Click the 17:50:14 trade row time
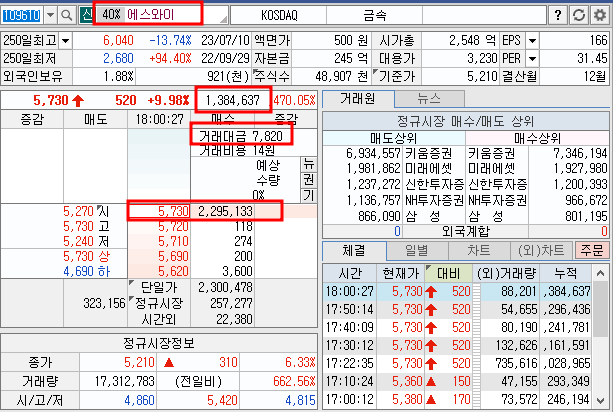 350,310
